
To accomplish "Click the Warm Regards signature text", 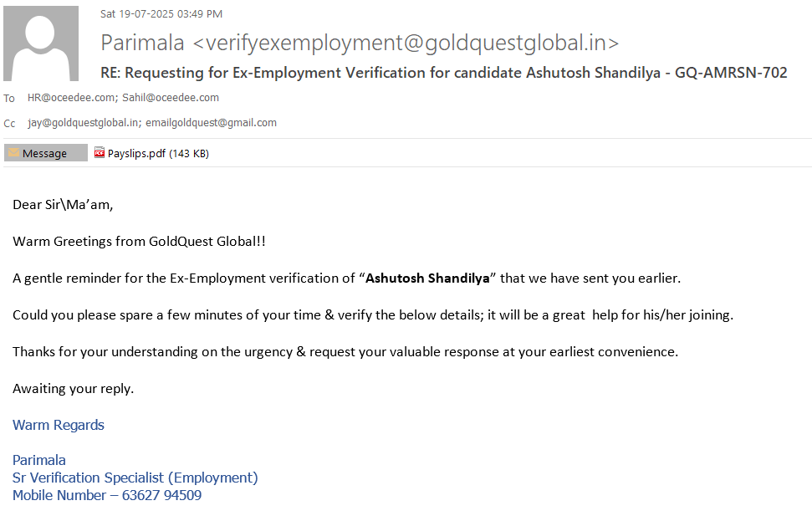I will point(59,425).
